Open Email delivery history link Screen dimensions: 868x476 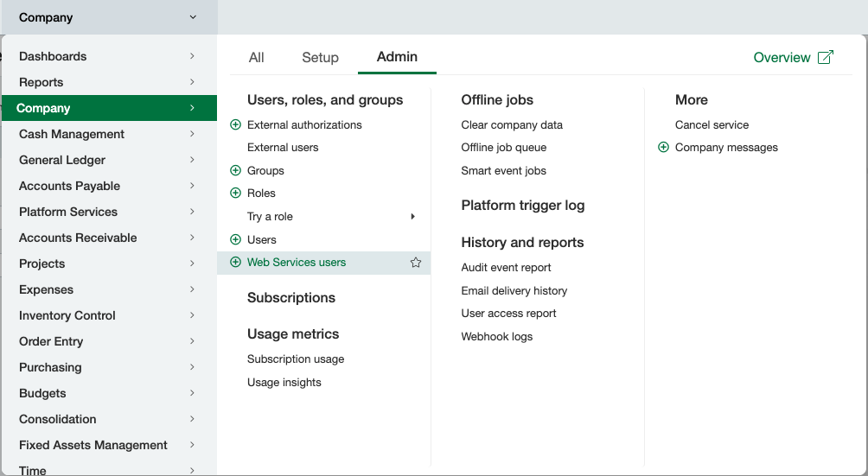point(514,291)
